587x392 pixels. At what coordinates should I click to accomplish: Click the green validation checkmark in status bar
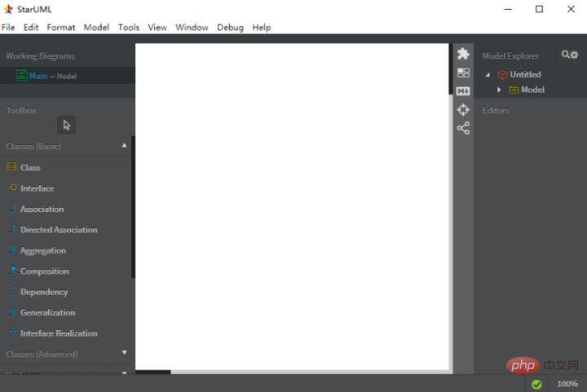[x=536, y=384]
